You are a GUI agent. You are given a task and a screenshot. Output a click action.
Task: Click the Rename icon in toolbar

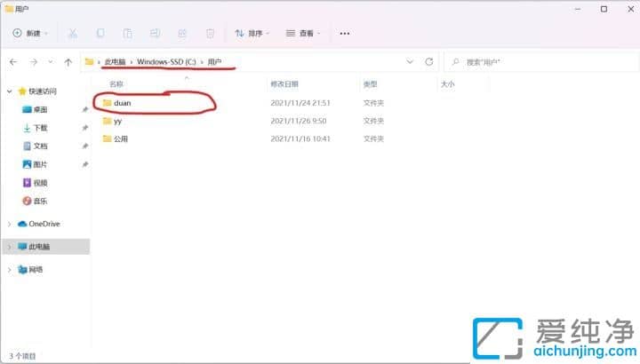point(155,33)
